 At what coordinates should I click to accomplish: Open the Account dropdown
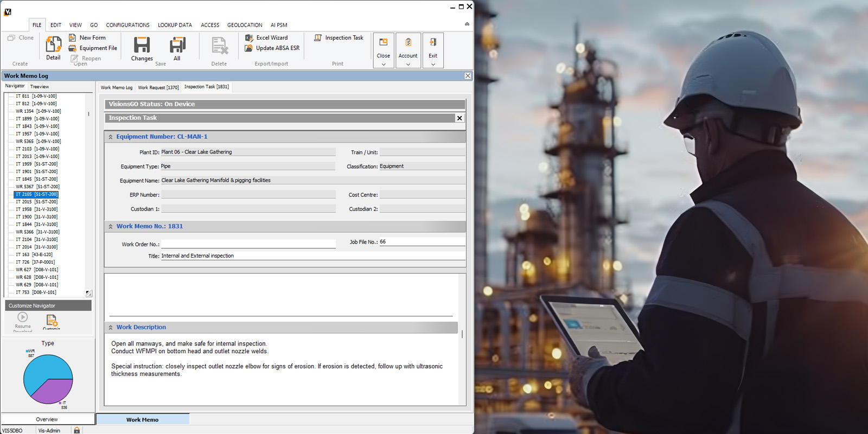[408, 64]
